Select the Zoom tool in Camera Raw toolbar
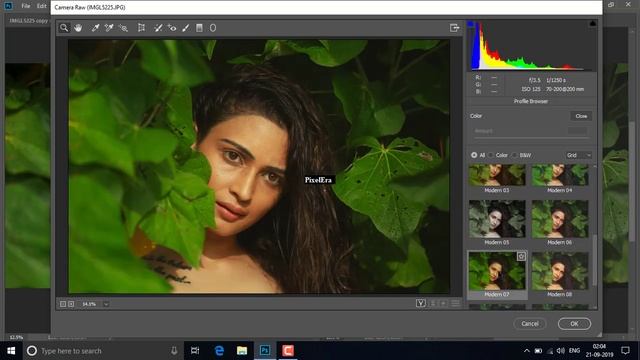Screen dimensions: 640x360 pyautogui.click(x=64, y=28)
